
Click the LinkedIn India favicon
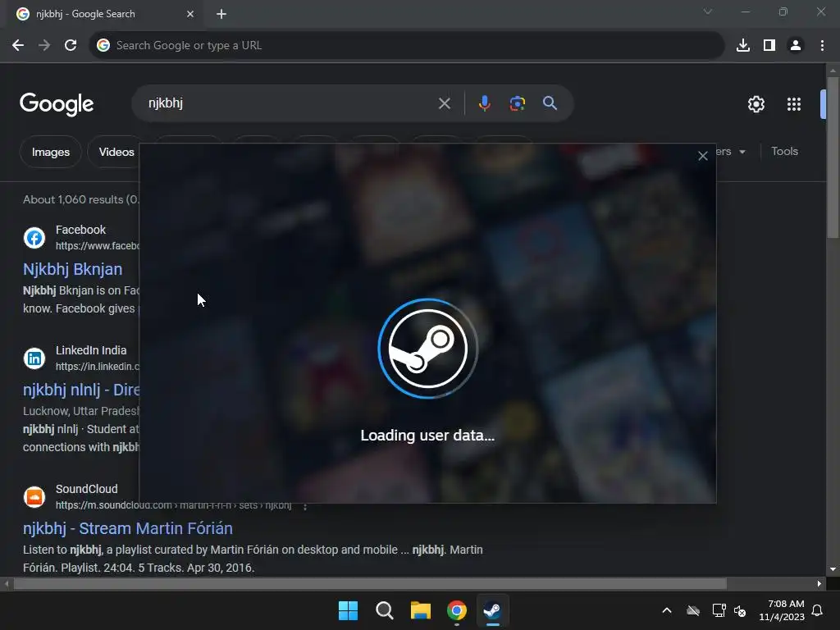point(34,358)
